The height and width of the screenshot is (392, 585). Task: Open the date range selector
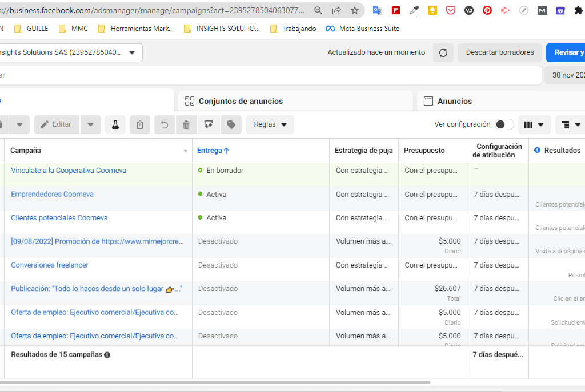pos(565,75)
